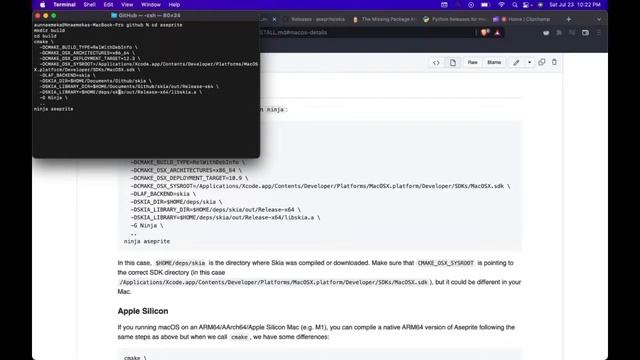The height and width of the screenshot is (360, 640).
Task: Switch to the Releases aseprite/skia tab
Action: point(315,19)
